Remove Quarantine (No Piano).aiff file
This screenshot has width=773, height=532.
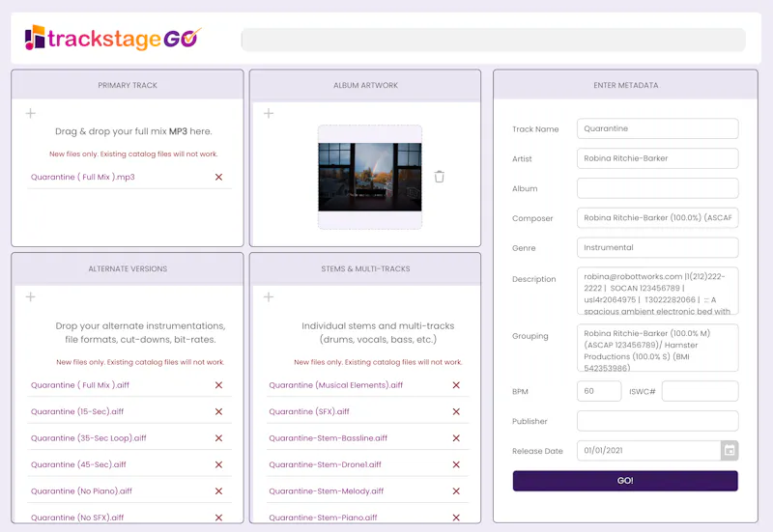219,491
